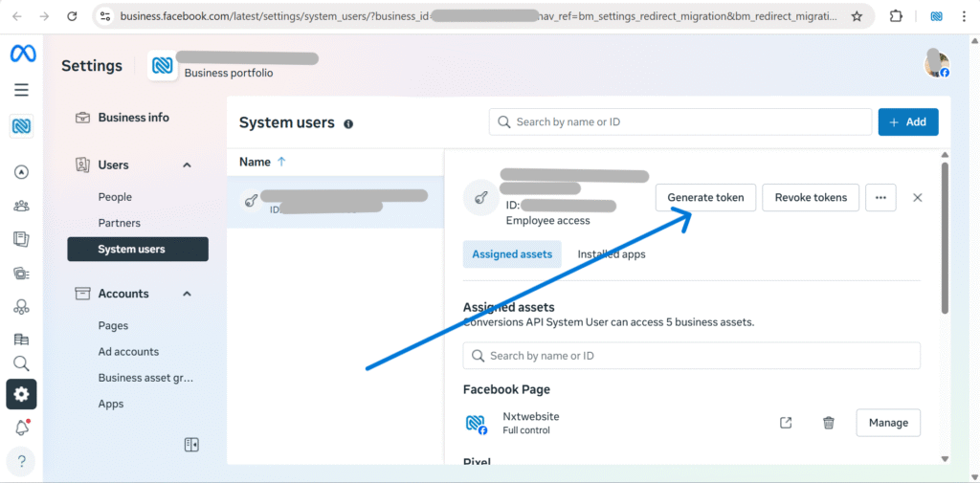Click the Meta logo icon
The width and height of the screenshot is (980, 483).
pos(23,55)
